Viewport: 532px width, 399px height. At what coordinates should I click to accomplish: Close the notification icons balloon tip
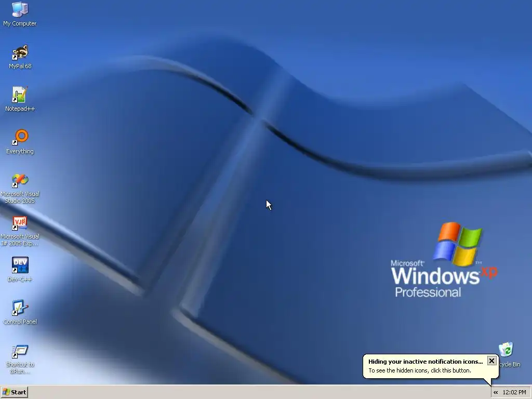click(491, 361)
